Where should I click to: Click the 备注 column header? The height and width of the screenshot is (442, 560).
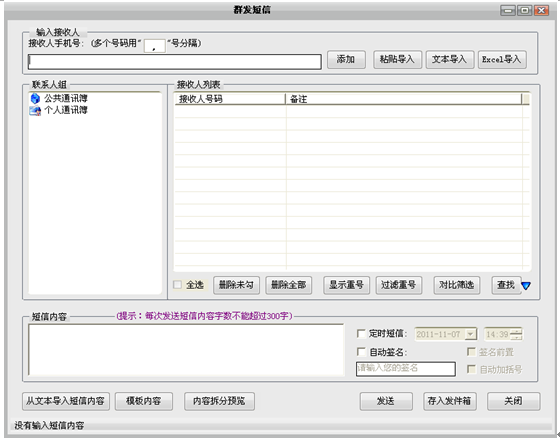pos(404,99)
